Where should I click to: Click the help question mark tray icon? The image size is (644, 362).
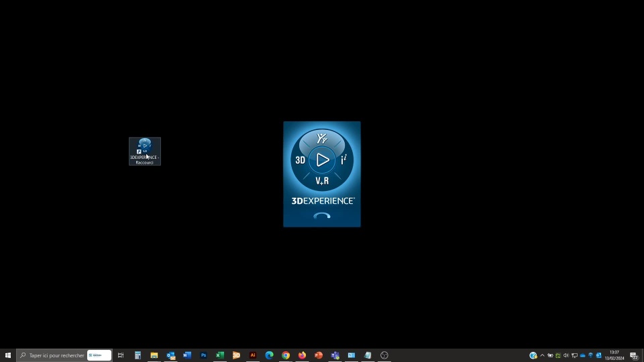[533, 355]
